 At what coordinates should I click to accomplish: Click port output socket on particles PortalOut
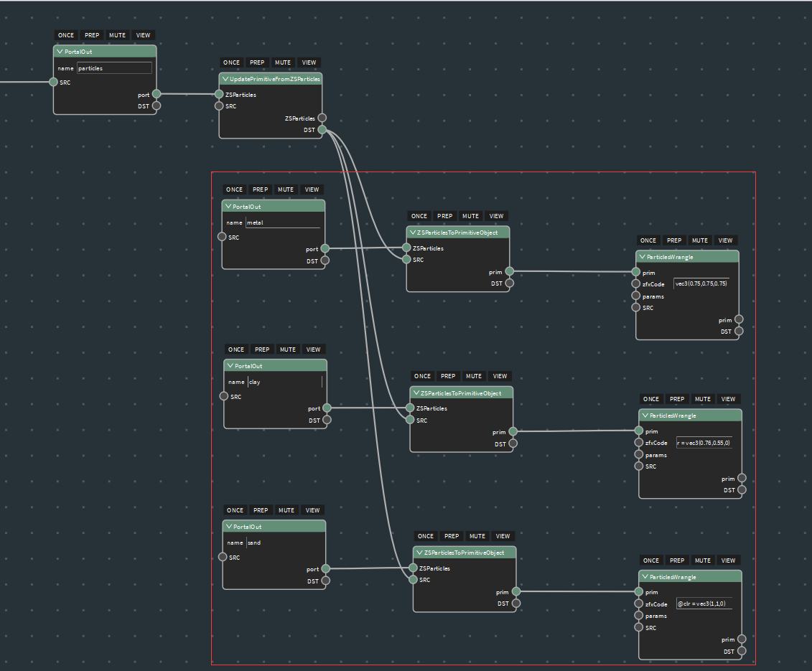[x=157, y=94]
